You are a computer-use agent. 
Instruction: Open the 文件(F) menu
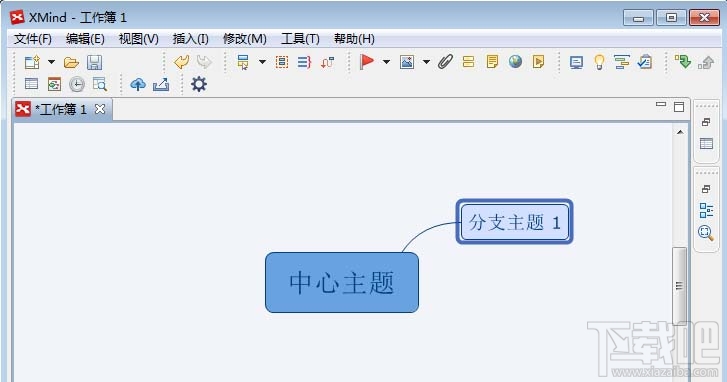point(32,39)
